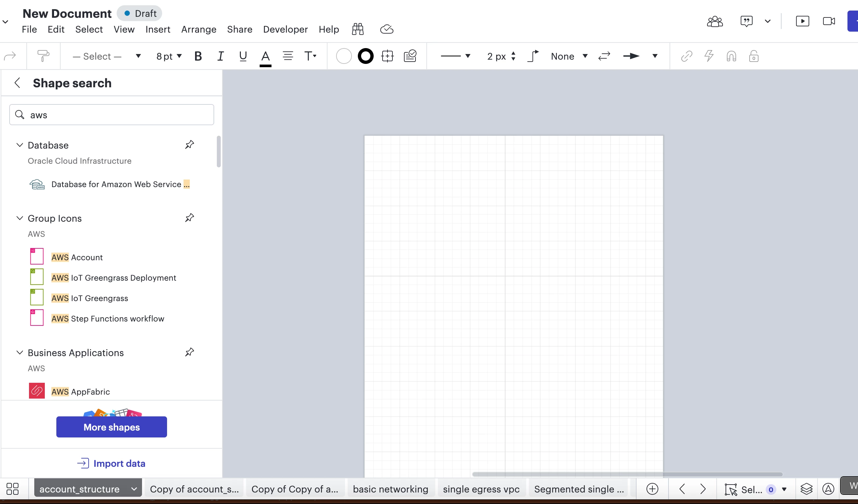Viewport: 858px width, 504px height.
Task: Click the More shapes button
Action: pyautogui.click(x=111, y=427)
